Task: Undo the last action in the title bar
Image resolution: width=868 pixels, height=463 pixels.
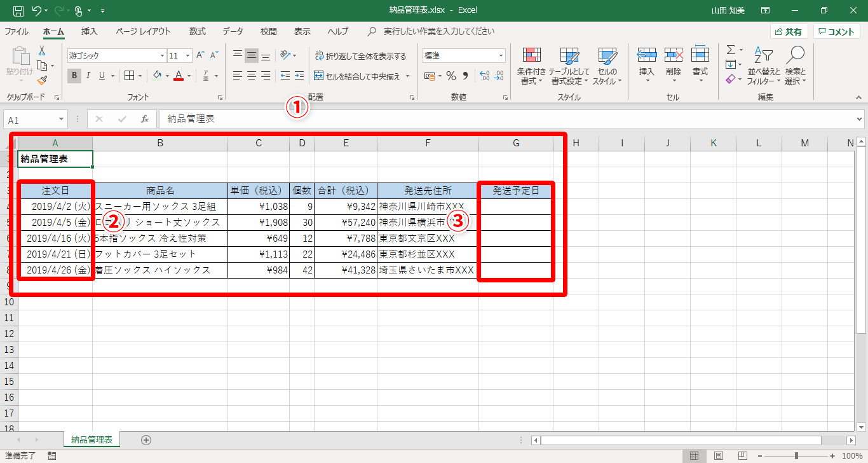Action: coord(37,10)
